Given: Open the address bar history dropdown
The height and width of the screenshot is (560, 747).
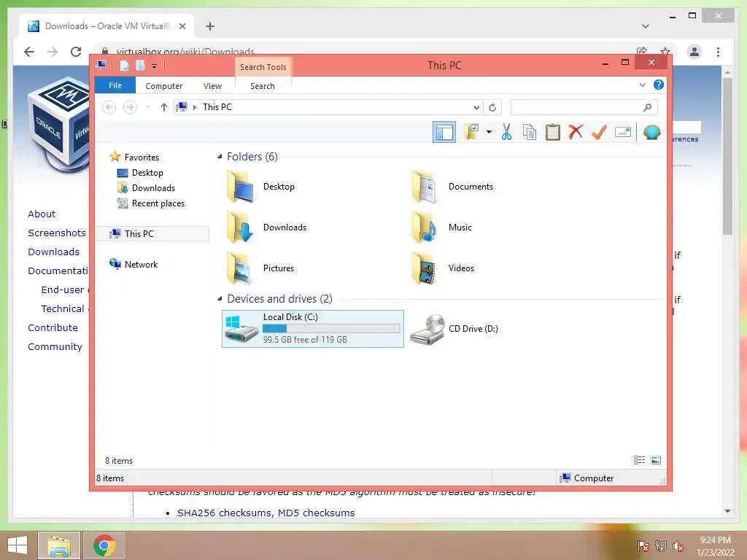Looking at the screenshot, I should click(x=476, y=108).
